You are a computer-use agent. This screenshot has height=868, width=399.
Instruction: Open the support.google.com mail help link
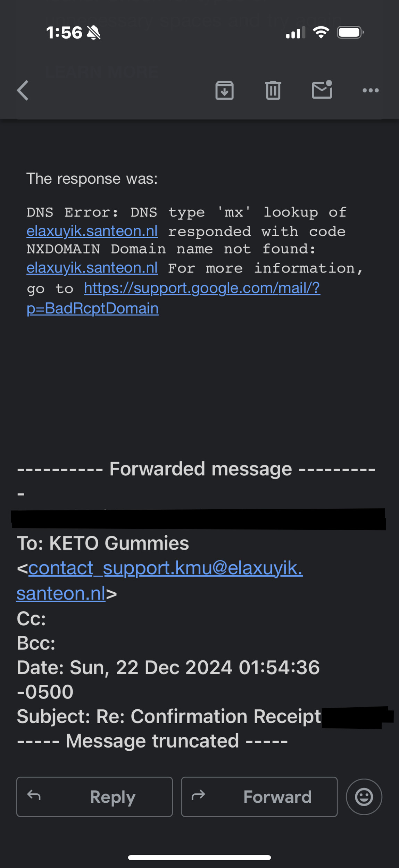tap(202, 288)
